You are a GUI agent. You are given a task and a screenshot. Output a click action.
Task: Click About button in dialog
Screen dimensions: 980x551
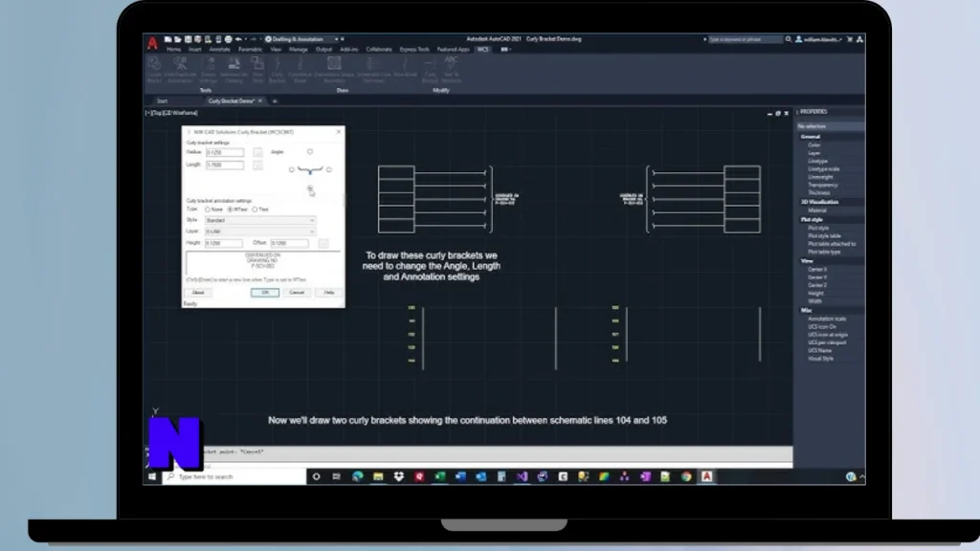coord(198,293)
